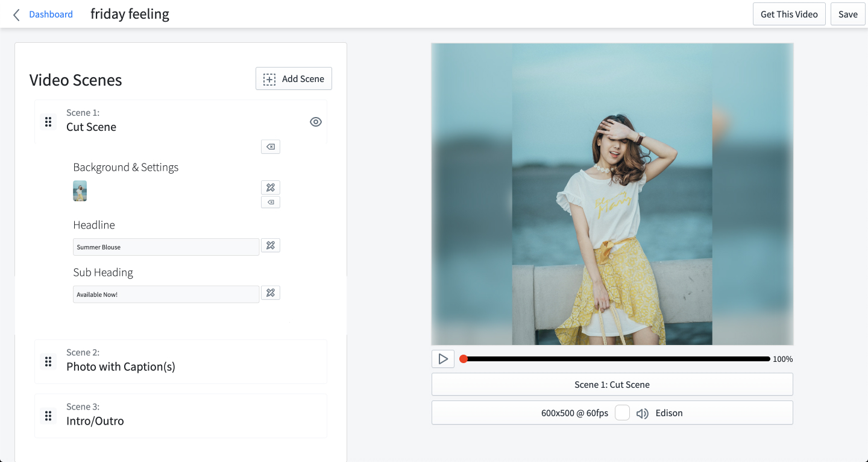Screen dimensions: 868x462
Task: Click the Video Scenes heading
Action: tap(75, 80)
